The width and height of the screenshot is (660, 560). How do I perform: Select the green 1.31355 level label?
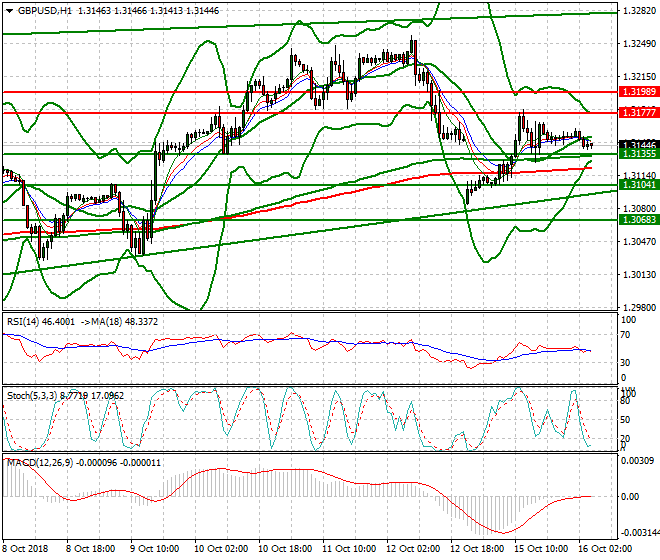click(638, 154)
